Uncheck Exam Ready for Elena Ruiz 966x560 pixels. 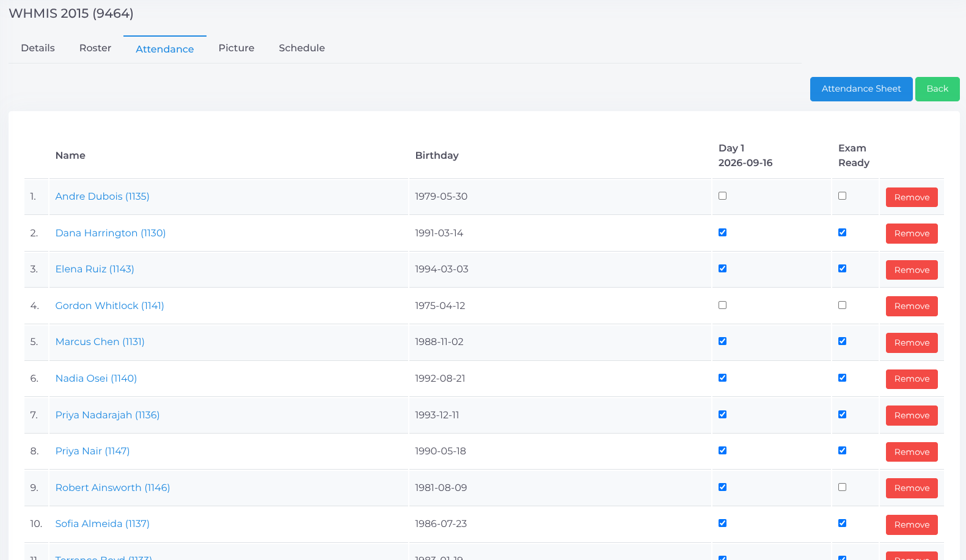[x=843, y=269]
